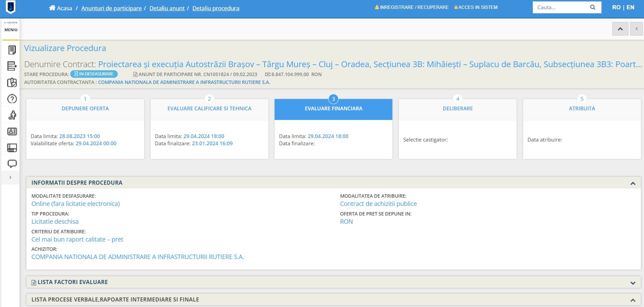Open the sidebar ID card icon

point(12,131)
